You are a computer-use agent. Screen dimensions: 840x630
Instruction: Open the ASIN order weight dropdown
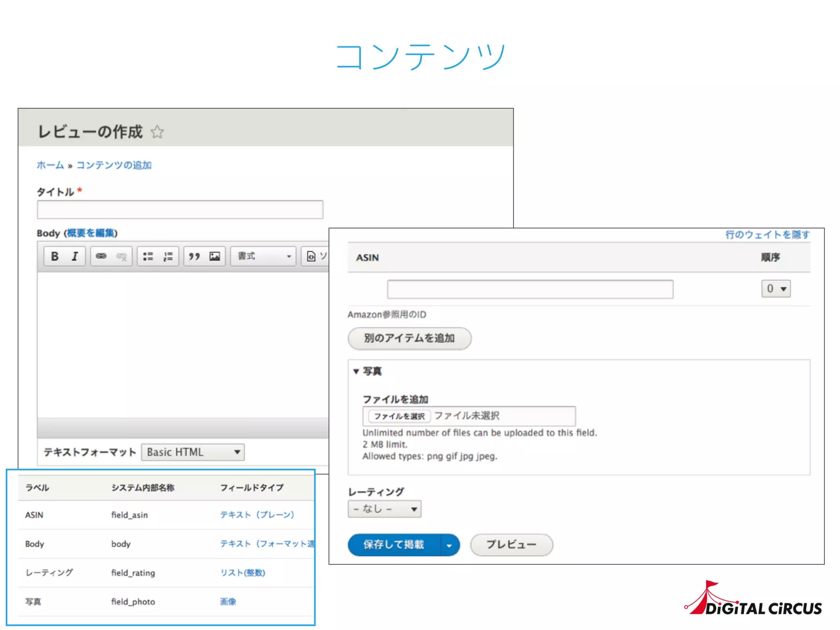click(x=775, y=289)
